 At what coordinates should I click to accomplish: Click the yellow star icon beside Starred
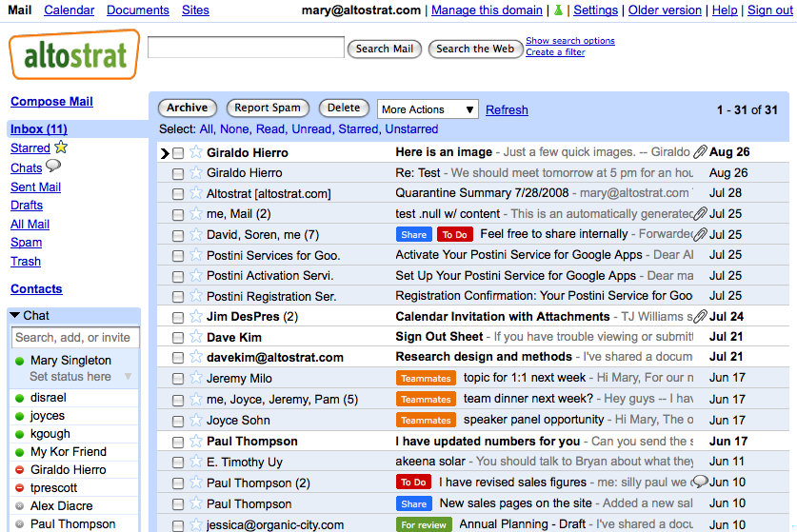coord(61,147)
